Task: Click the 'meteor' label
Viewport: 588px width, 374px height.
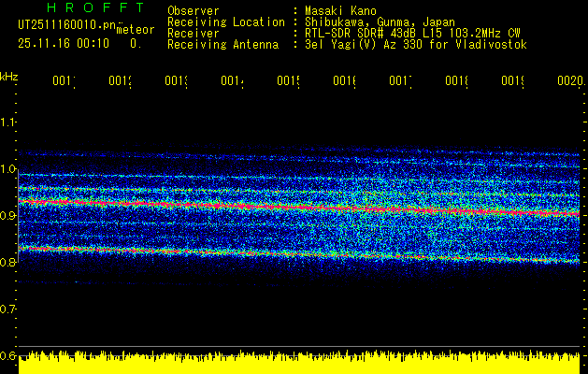Action: click(x=136, y=30)
